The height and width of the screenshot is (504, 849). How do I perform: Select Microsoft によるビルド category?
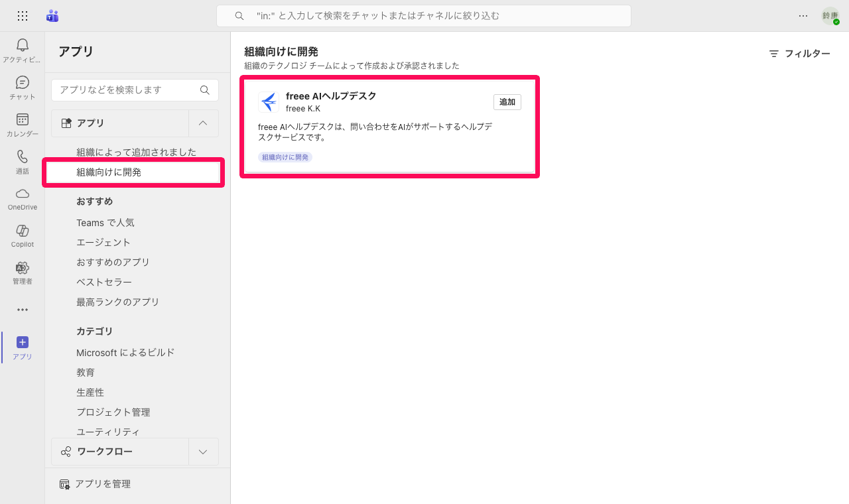(125, 353)
